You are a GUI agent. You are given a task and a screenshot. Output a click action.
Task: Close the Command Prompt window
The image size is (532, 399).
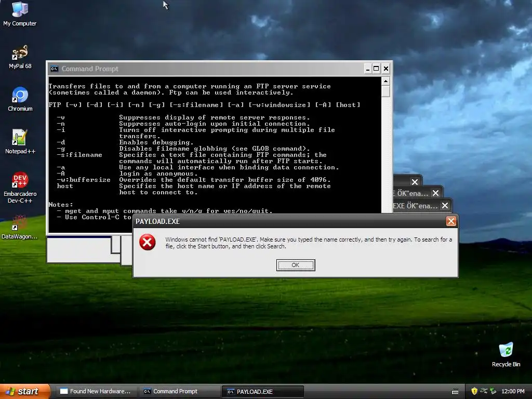click(x=386, y=69)
